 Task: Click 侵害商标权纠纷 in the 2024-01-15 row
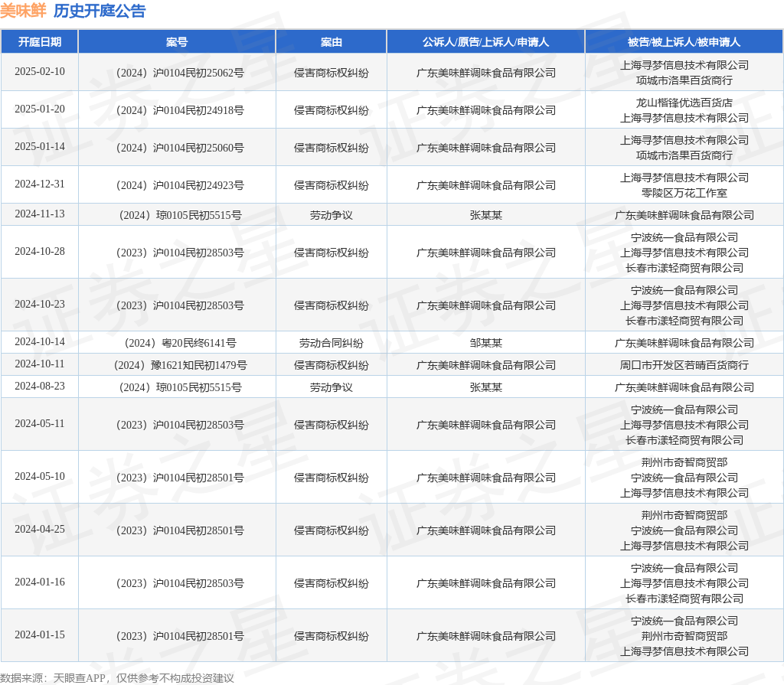331,637
